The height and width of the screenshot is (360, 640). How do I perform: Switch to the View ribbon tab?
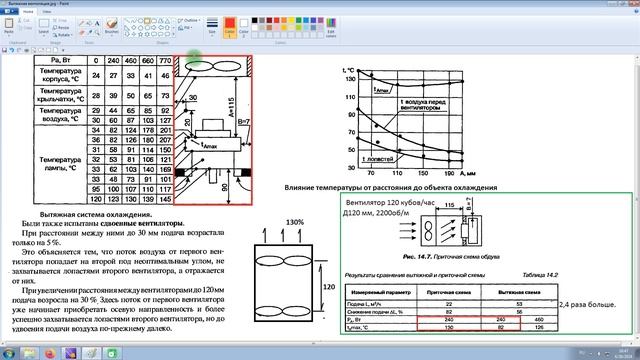tap(47, 11)
